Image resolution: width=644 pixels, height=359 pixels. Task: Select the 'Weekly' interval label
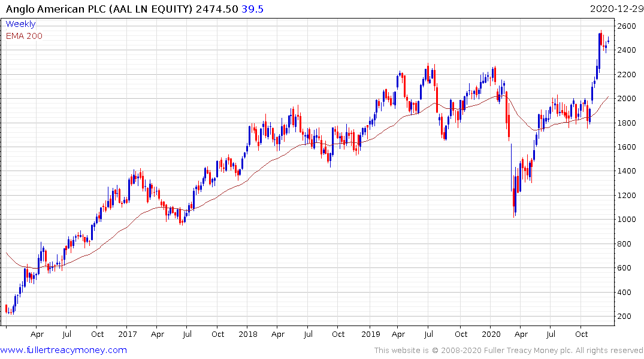click(20, 24)
